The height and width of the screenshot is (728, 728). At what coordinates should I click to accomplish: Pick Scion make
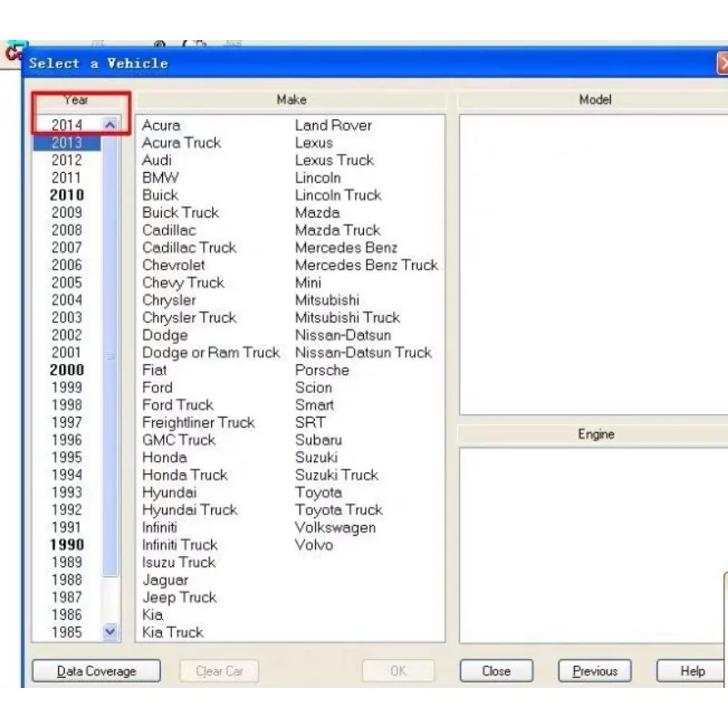point(314,388)
